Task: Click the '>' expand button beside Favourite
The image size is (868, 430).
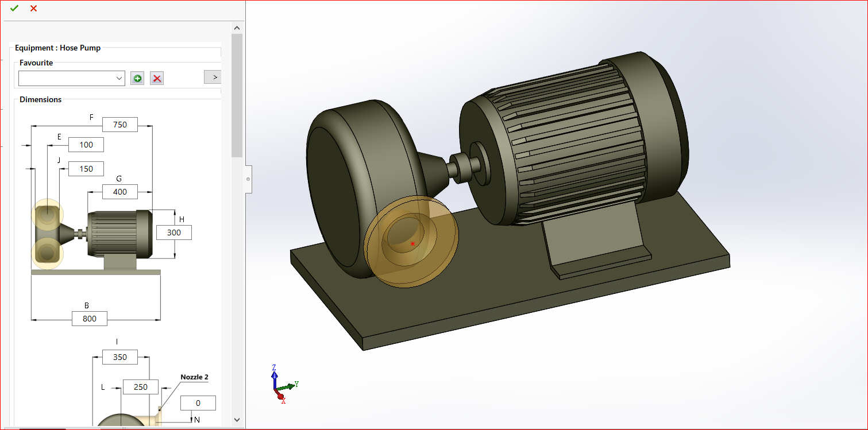Action: click(213, 77)
